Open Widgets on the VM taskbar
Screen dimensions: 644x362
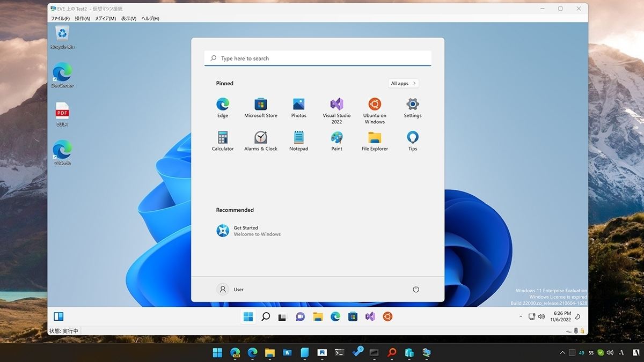tap(58, 316)
